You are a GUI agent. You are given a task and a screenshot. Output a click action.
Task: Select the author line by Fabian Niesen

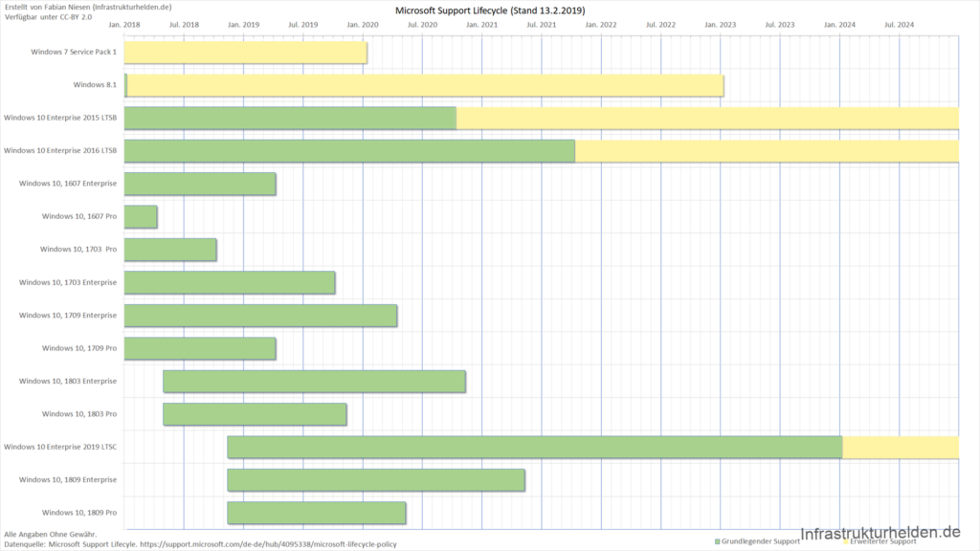[87, 7]
